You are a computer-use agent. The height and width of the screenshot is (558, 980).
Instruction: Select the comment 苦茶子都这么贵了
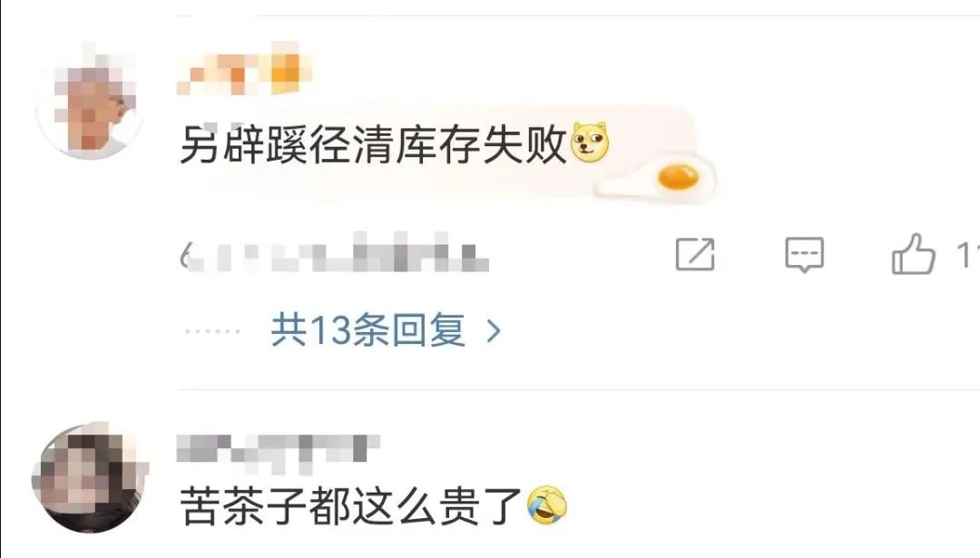click(x=351, y=505)
